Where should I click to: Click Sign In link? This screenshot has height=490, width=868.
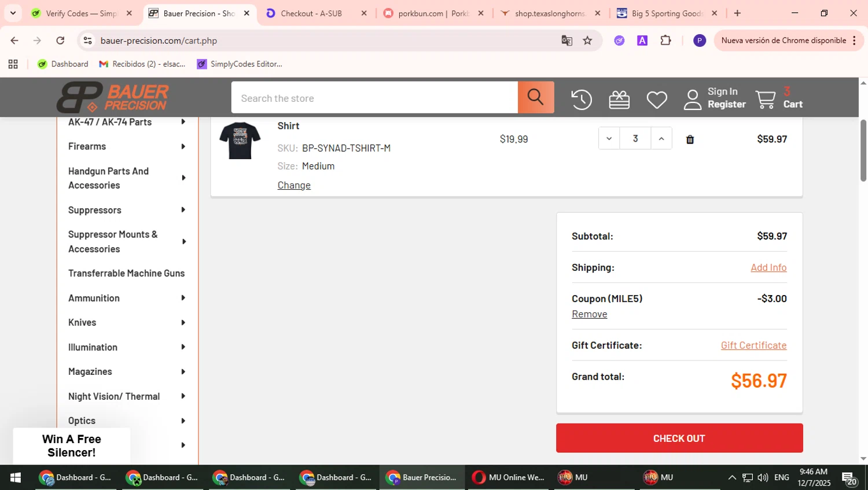[722, 91]
